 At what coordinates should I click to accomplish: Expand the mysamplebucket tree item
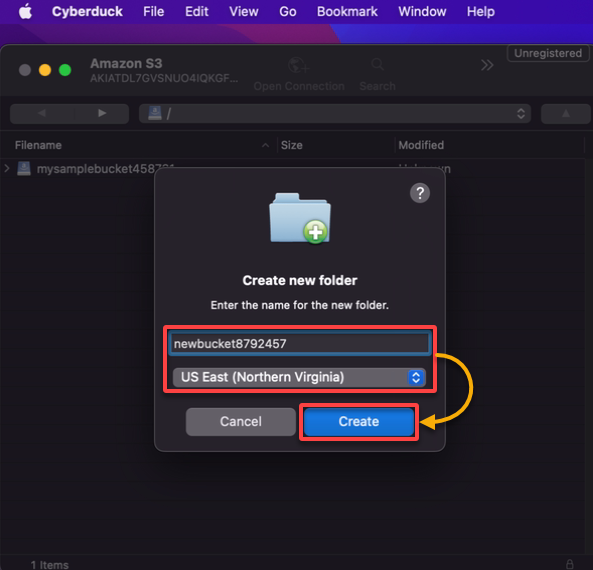click(6, 168)
